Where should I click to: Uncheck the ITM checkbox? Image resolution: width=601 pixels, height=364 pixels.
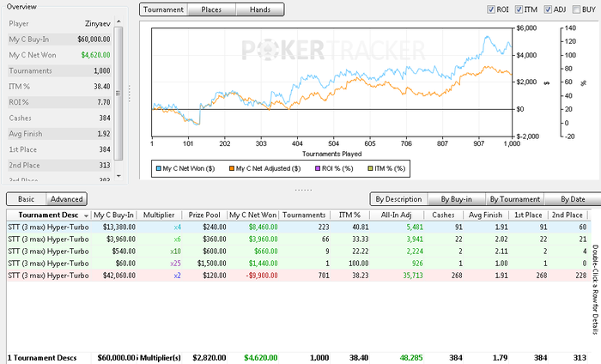522,9
